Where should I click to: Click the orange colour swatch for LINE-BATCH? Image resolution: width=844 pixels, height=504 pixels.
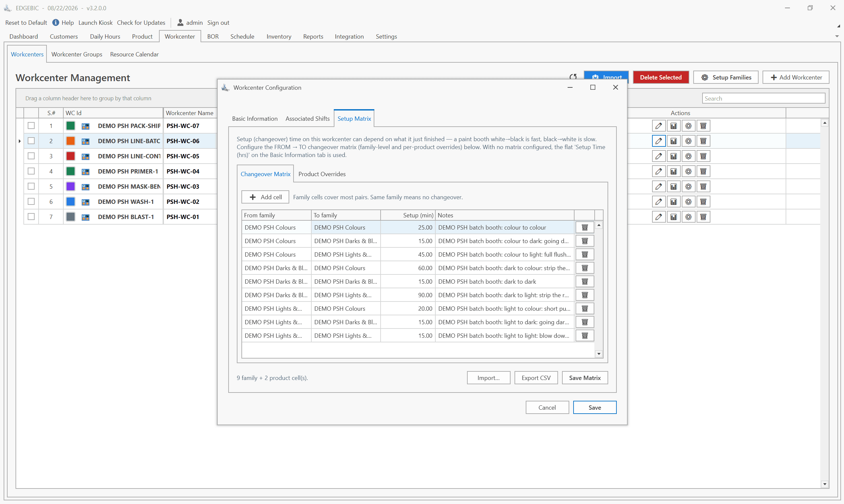click(71, 141)
